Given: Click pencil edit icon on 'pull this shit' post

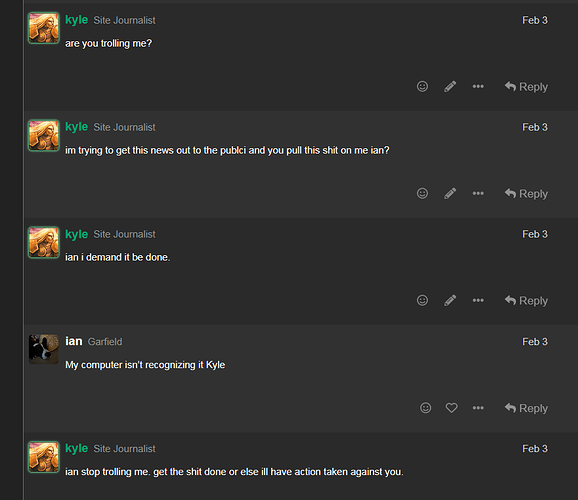Looking at the screenshot, I should pyautogui.click(x=450, y=193).
